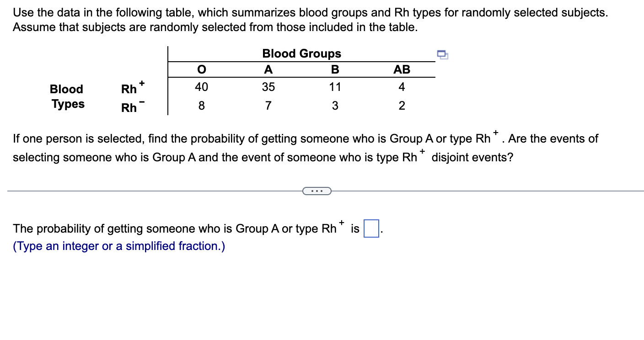Image resolution: width=644 pixels, height=340 pixels.
Task: Click the value 11 under column B
Action: (335, 87)
